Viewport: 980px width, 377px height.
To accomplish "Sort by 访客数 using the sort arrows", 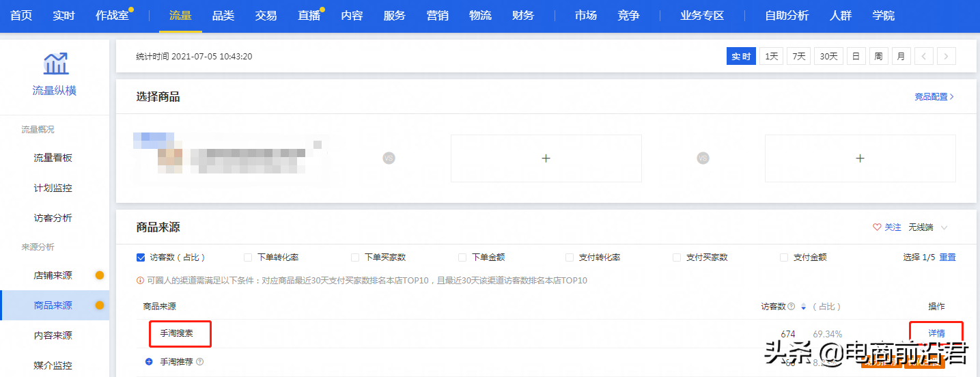I will click(804, 307).
